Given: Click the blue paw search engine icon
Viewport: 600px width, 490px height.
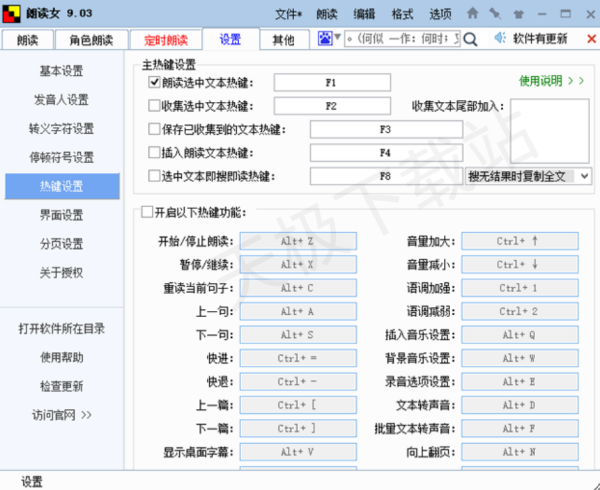Looking at the screenshot, I should [x=325, y=38].
